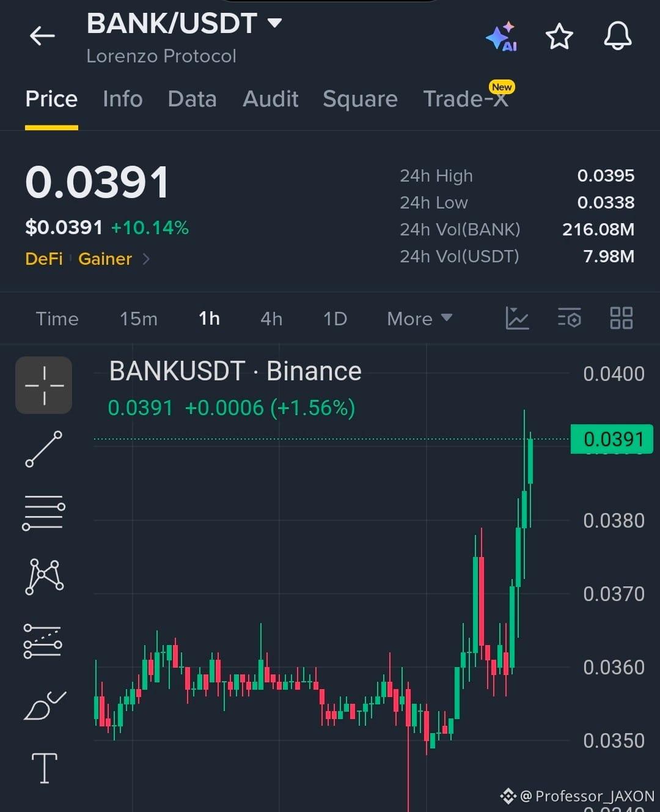This screenshot has height=812, width=660.
Task: Switch to the Price tab
Action: [51, 99]
